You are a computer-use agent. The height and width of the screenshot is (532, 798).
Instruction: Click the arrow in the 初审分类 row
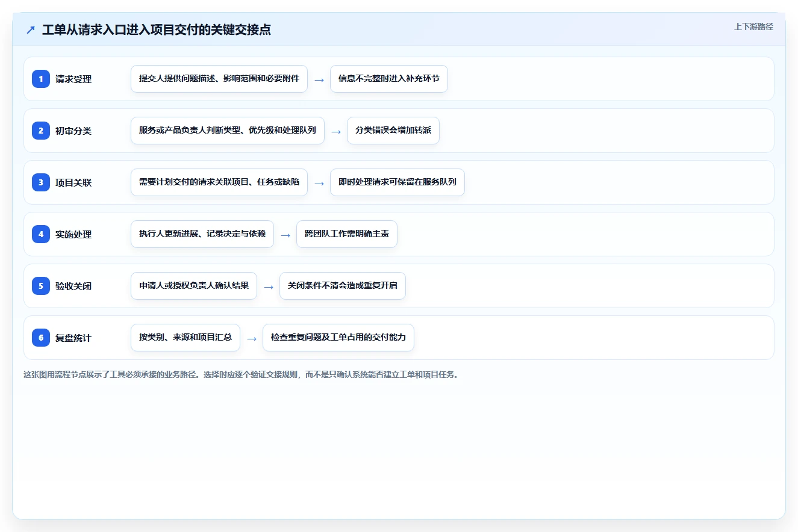336,131
